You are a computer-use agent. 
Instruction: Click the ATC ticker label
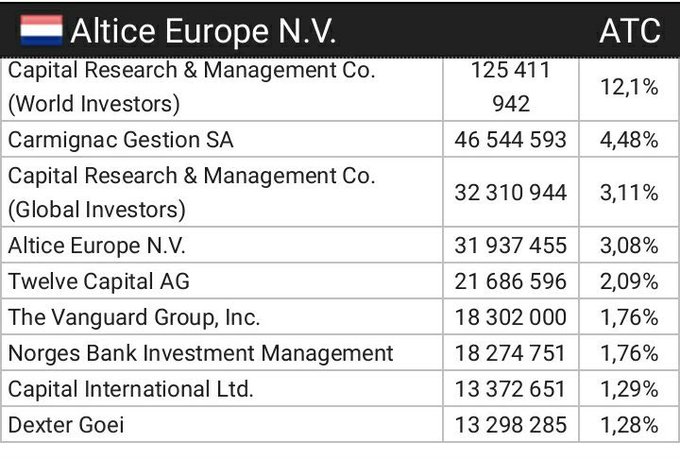pyautogui.click(x=629, y=31)
